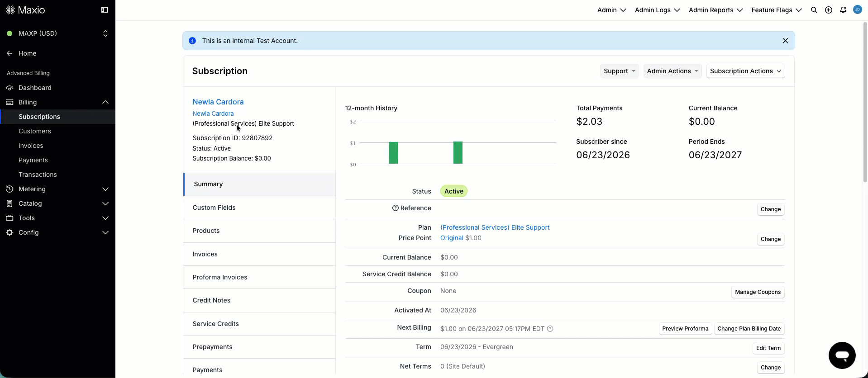Open the Support dropdown

pos(619,71)
